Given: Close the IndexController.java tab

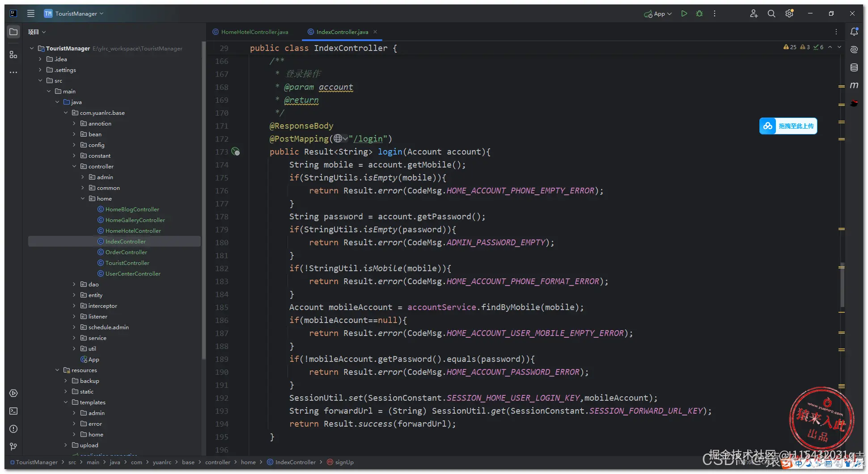Looking at the screenshot, I should click(375, 32).
